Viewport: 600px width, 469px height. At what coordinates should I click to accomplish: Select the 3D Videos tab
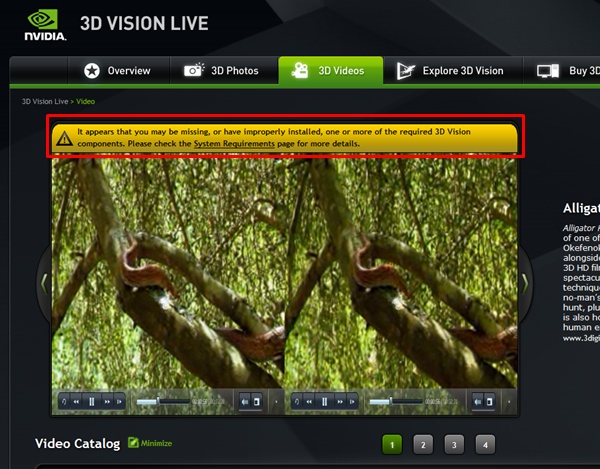pyautogui.click(x=331, y=71)
